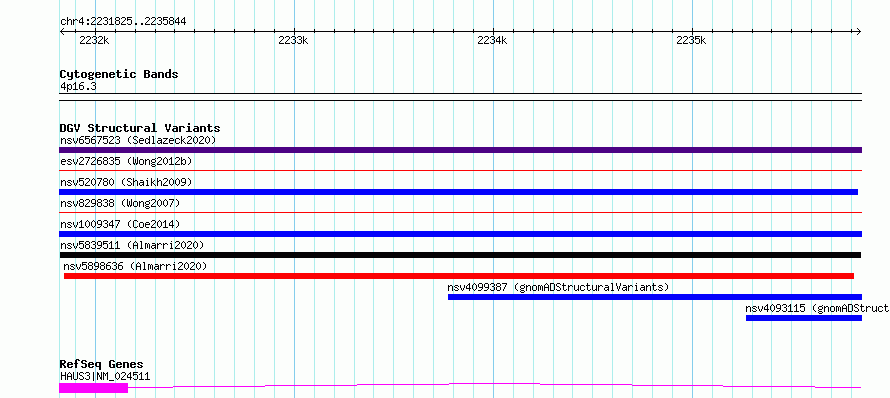The width and height of the screenshot is (890, 398).
Task: Open the DGV Structural Variants track heading
Action: [140, 128]
